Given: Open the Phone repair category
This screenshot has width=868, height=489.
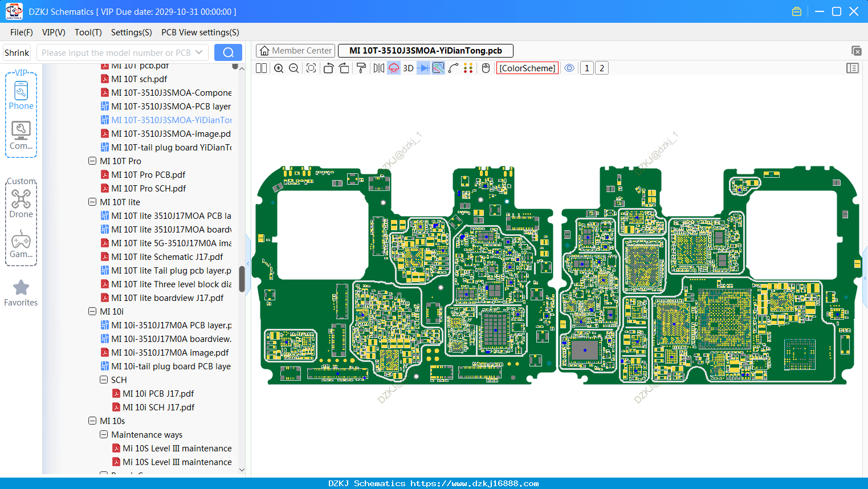Looking at the screenshot, I should coord(21,95).
